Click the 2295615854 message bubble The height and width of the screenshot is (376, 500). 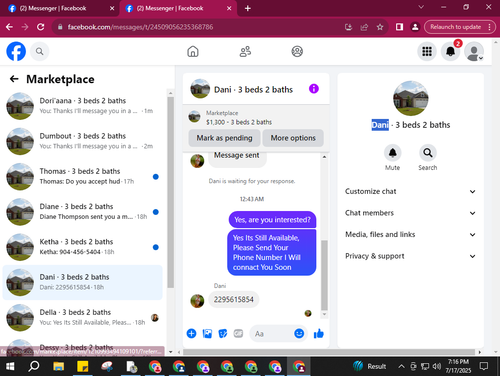pyautogui.click(x=234, y=299)
